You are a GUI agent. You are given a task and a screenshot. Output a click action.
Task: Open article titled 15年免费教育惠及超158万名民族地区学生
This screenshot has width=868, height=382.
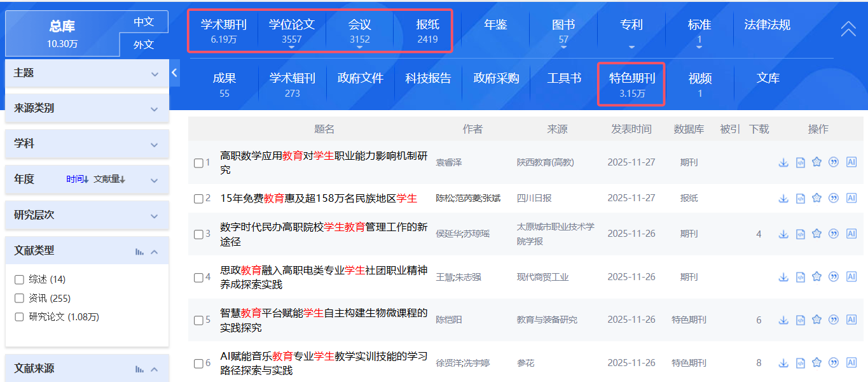(318, 198)
